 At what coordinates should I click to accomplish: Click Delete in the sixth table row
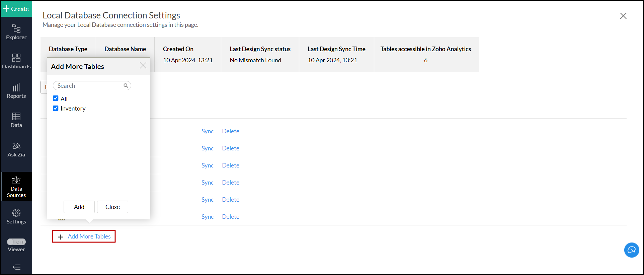[231, 217]
